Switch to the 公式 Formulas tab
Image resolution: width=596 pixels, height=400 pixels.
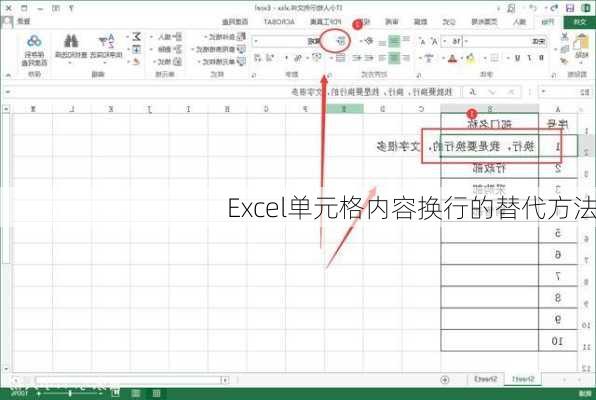click(449, 22)
